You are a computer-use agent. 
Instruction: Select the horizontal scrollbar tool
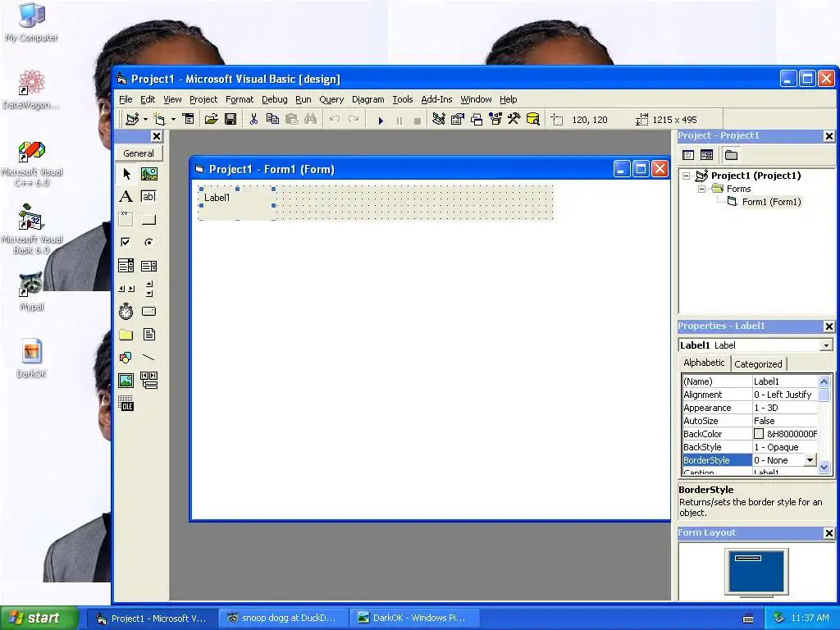click(x=126, y=288)
